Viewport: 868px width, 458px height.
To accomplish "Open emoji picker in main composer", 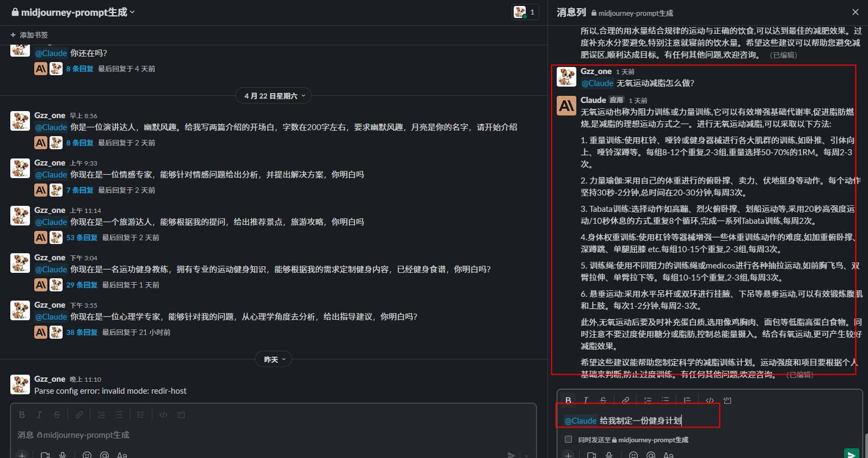I will point(87,455).
